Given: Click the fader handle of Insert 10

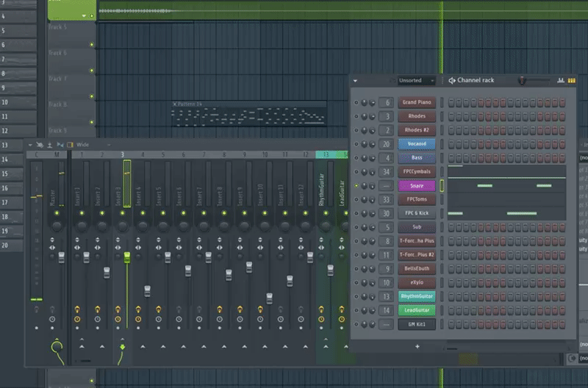Looking at the screenshot, I should [x=269, y=298].
